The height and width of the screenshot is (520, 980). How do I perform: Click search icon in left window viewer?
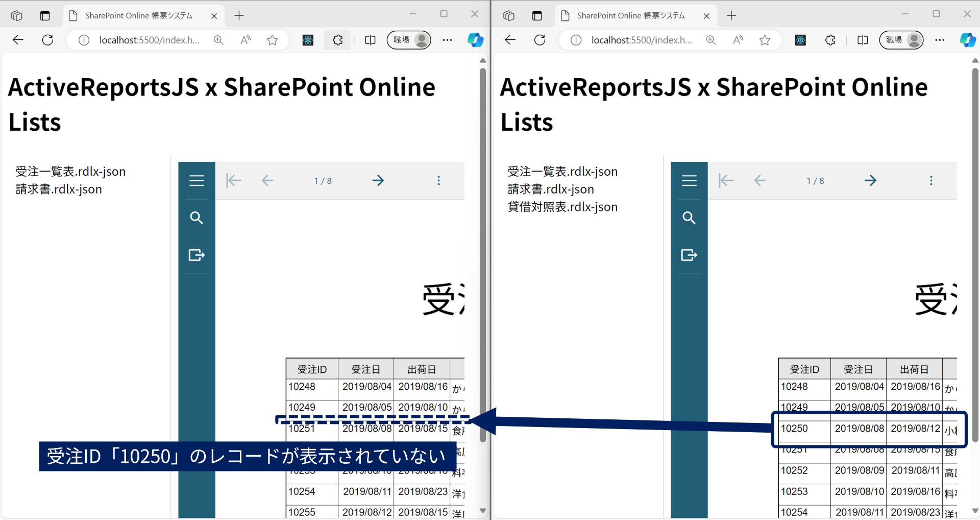click(x=197, y=218)
